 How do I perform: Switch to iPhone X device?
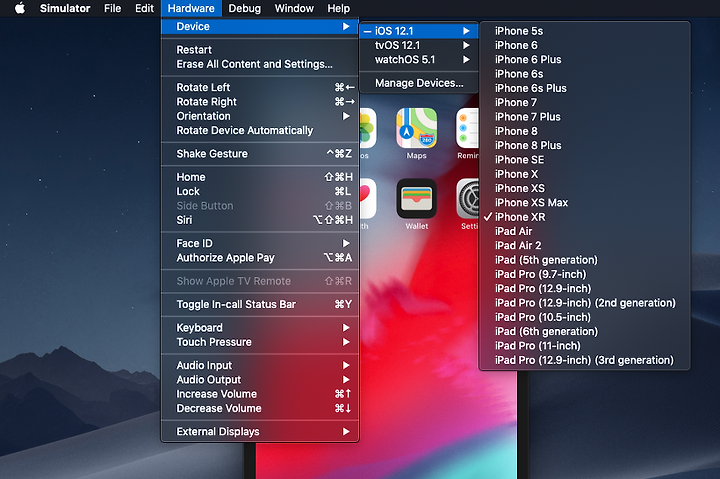point(585,174)
